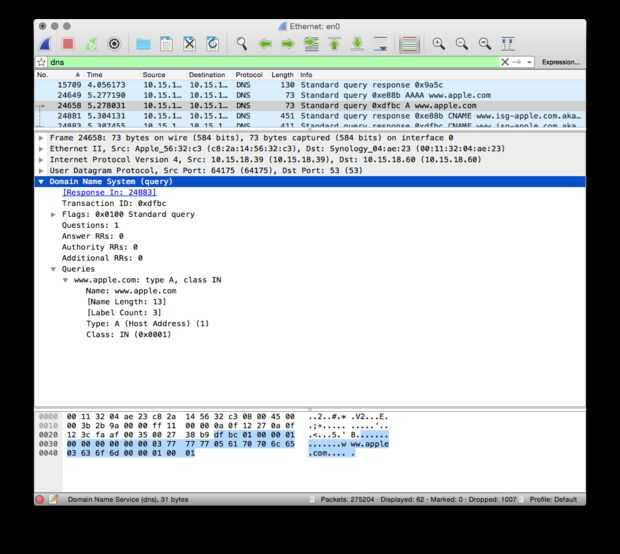
Task: Select the Transaction ID: 0xdfbc field
Action: point(114,203)
